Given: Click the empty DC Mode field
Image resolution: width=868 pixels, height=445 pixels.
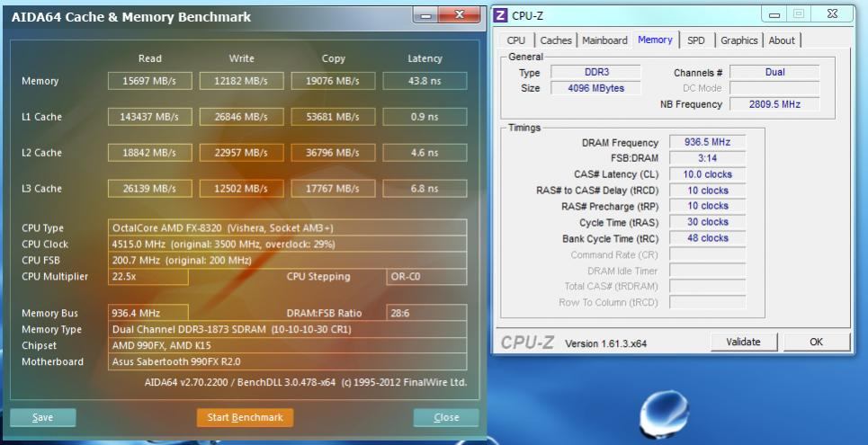Looking at the screenshot, I should point(774,88).
